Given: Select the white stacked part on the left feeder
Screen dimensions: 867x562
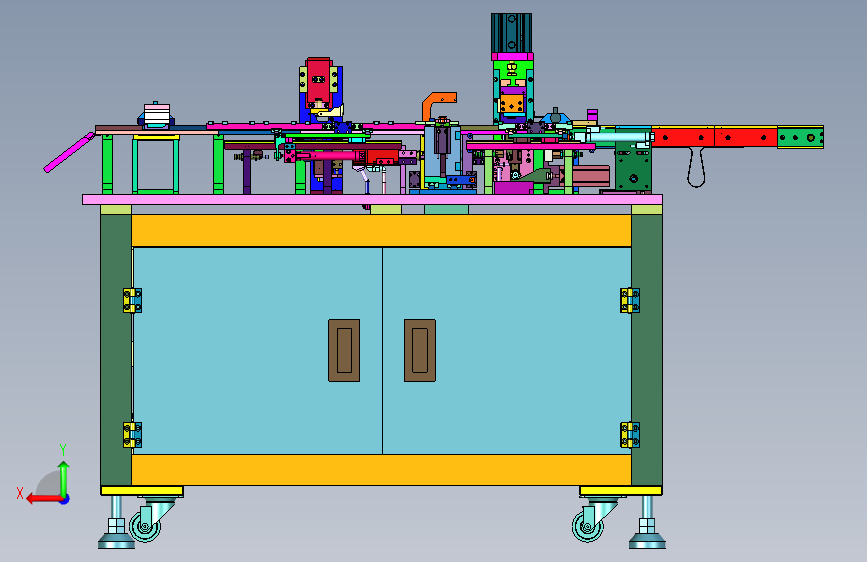Looking at the screenshot, I should (156, 115).
